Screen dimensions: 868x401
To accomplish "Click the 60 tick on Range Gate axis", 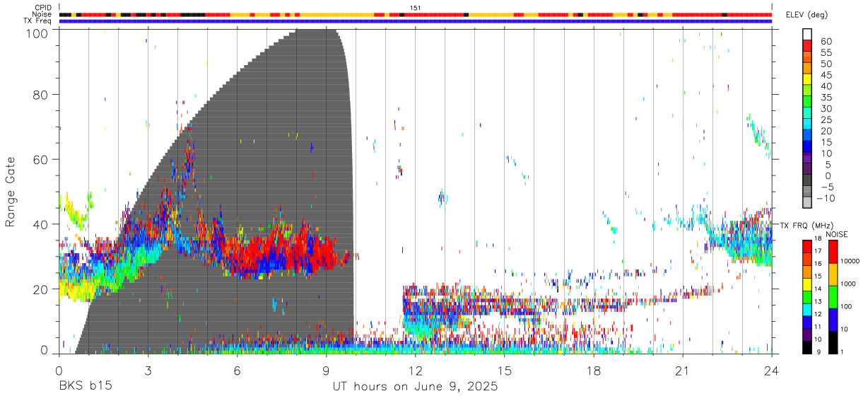I will [40, 159].
